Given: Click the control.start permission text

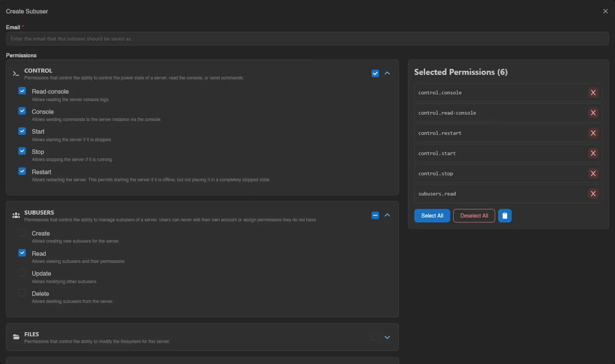Looking at the screenshot, I should (437, 153).
